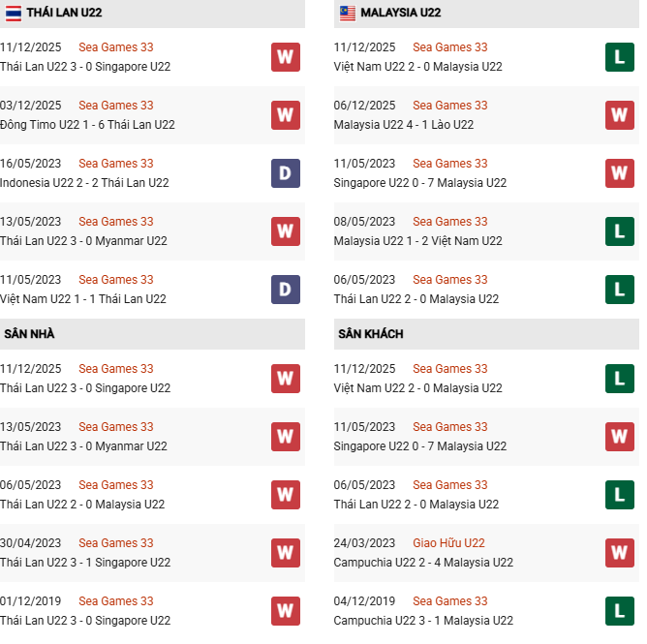Select the THÁI LAN U22 header
This screenshot has width=647, height=644.
pos(65,13)
